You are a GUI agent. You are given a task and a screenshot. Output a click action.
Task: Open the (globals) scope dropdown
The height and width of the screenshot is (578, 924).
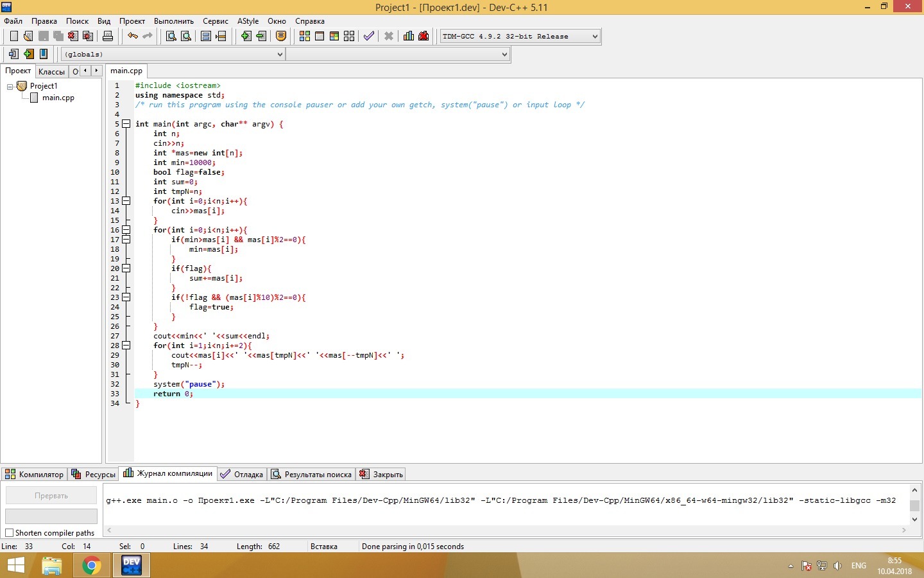pos(173,55)
